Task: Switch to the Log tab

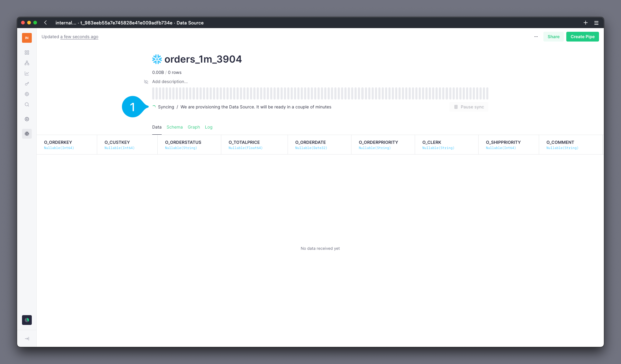Action: [x=208, y=127]
